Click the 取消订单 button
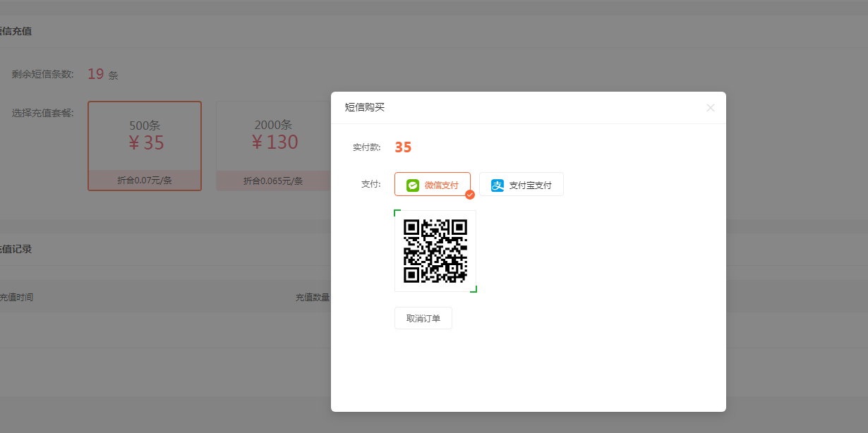 423,318
